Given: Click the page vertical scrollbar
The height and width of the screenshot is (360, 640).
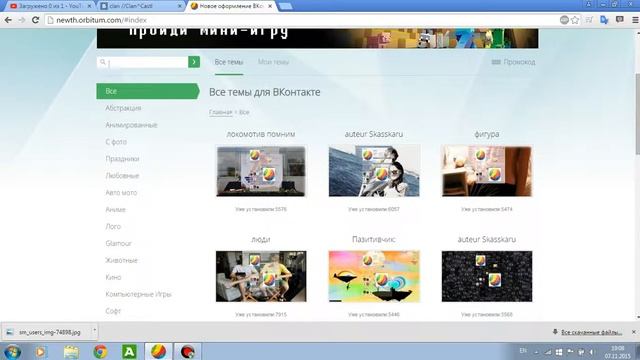Looking at the screenshot, I should coord(638,114).
